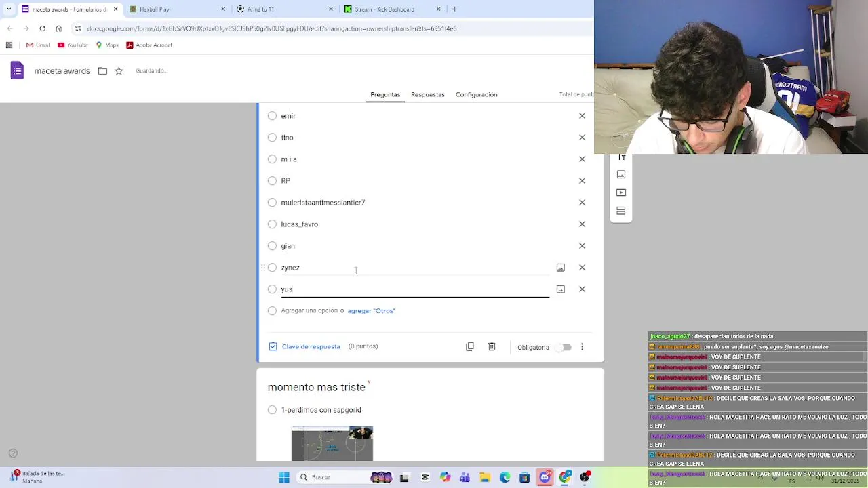Open the image thumbnail under 'momento mas triste'

click(332, 443)
